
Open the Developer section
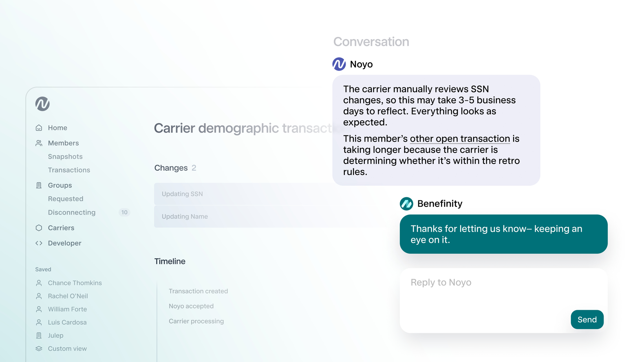64,243
